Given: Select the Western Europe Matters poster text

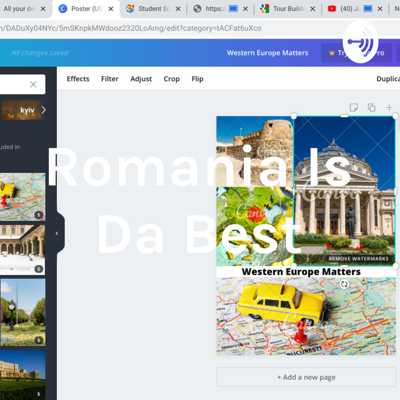Looking at the screenshot, I should pos(301,272).
